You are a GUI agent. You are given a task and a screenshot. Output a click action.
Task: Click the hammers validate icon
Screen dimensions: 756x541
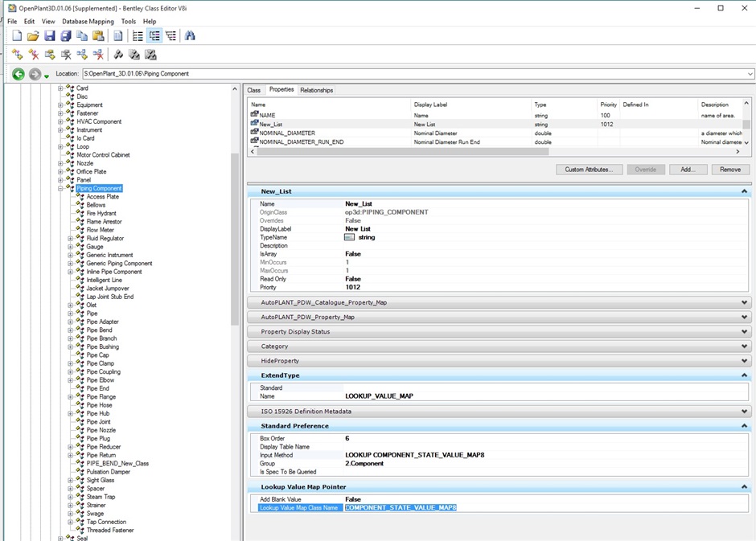click(118, 55)
